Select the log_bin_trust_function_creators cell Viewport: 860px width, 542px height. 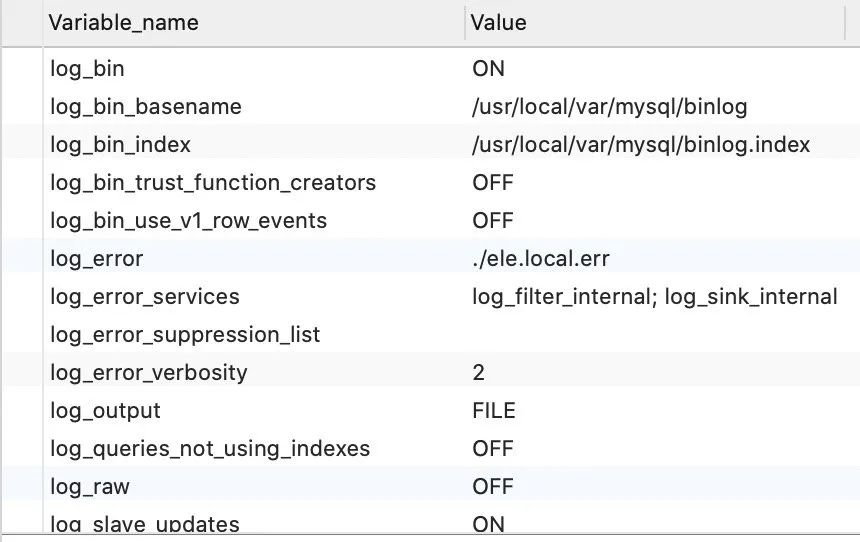(x=213, y=183)
